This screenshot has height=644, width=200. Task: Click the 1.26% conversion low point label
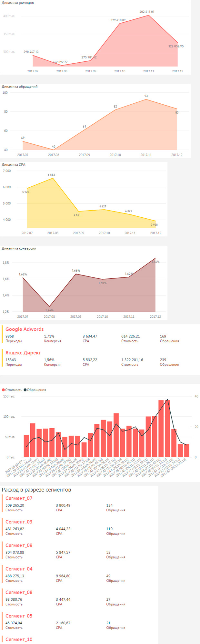(x=49, y=310)
